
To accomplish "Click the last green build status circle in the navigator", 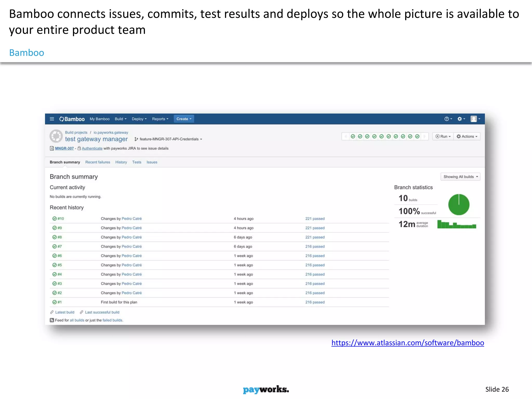I will pyautogui.click(x=417, y=136).
